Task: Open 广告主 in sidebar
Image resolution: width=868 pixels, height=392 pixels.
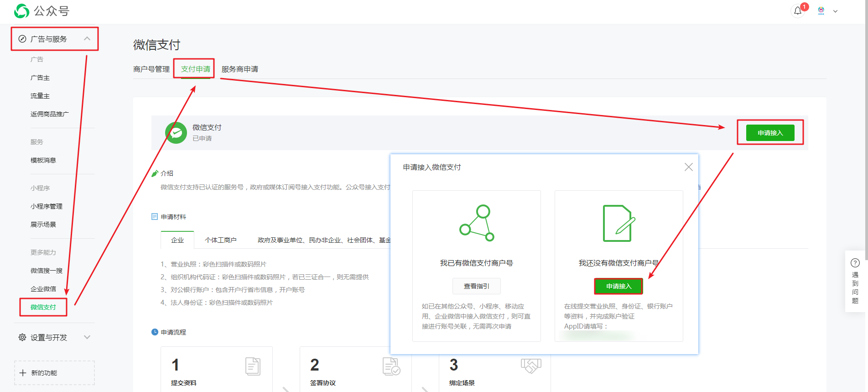Action: [x=40, y=78]
